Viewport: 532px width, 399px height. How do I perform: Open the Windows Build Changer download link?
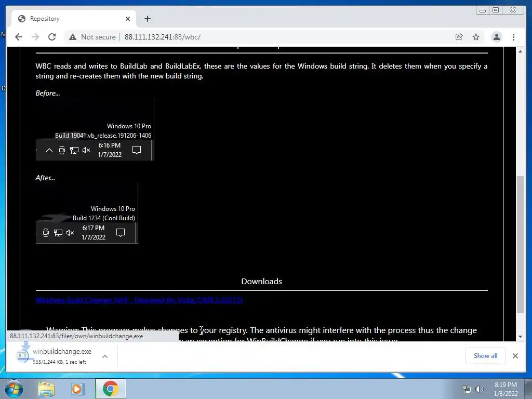pyautogui.click(x=139, y=300)
